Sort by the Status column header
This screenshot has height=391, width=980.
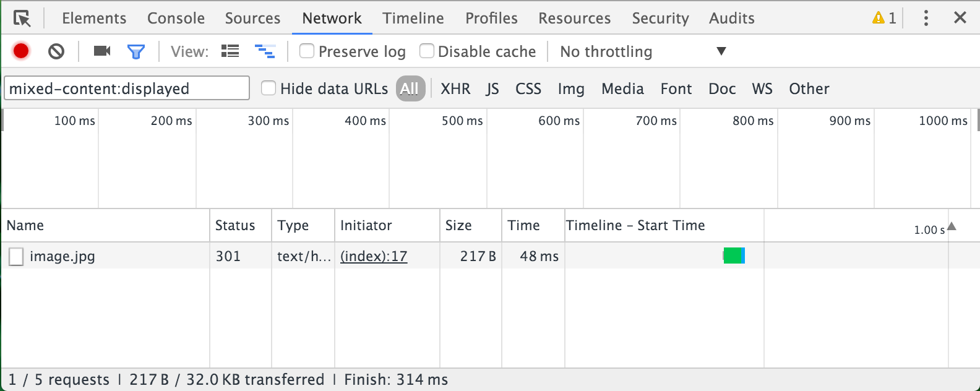[241, 225]
